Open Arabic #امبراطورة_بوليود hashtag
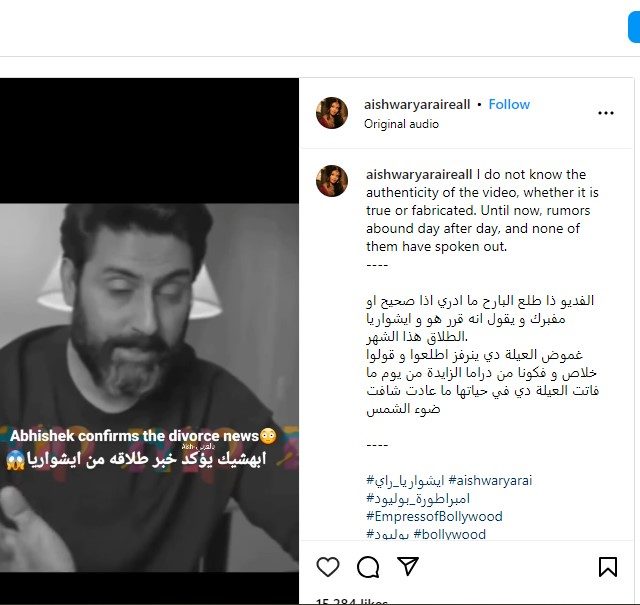 pos(418,498)
